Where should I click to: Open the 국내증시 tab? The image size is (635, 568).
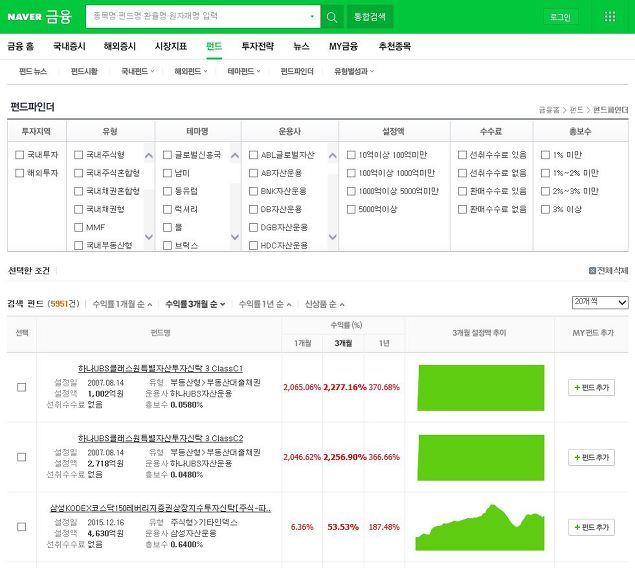69,46
